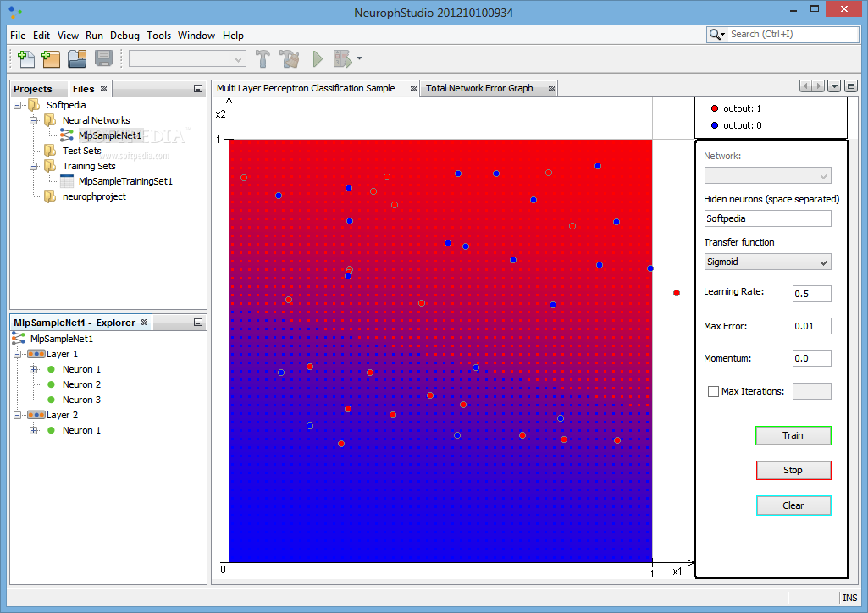
Task: Click the Momentum input field
Action: 811,358
